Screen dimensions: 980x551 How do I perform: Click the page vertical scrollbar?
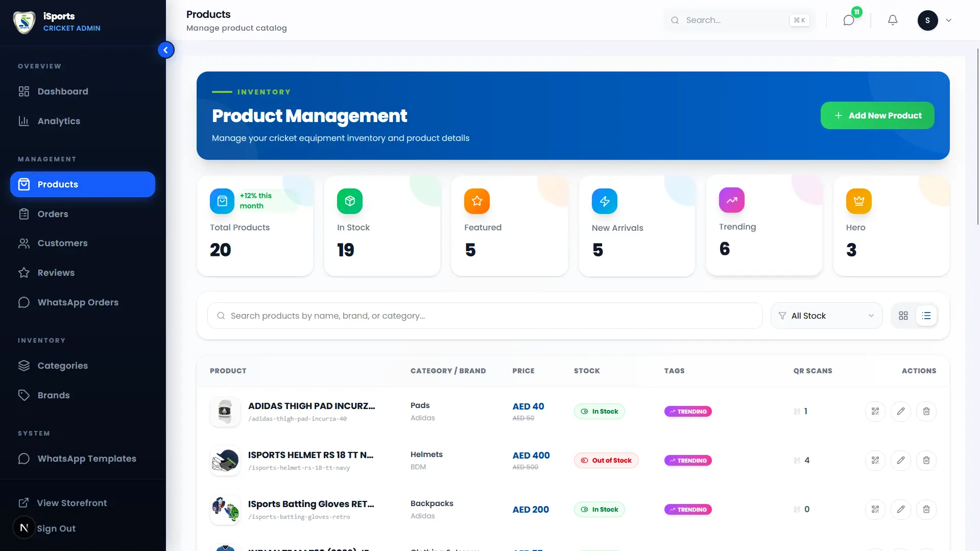tap(977, 136)
